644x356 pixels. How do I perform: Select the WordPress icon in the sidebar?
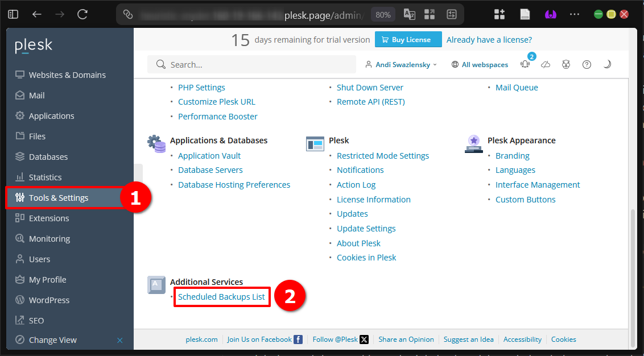pyautogui.click(x=20, y=300)
